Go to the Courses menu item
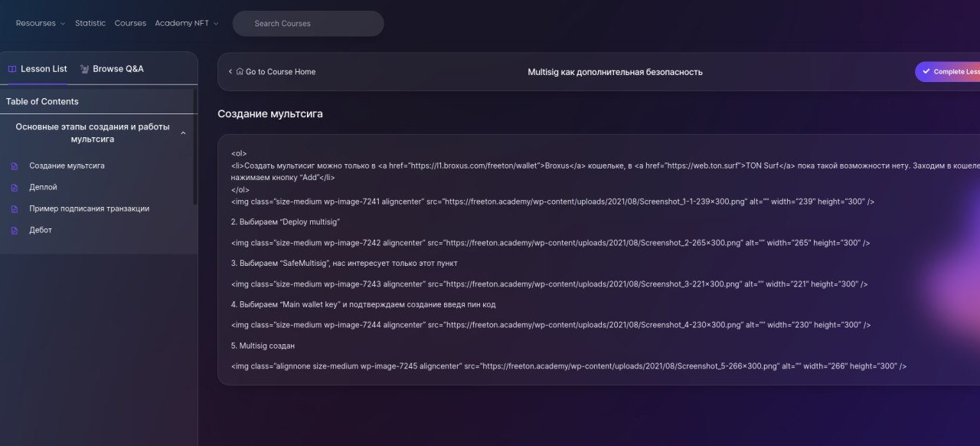Screen dimensions: 980x446 pos(130,24)
